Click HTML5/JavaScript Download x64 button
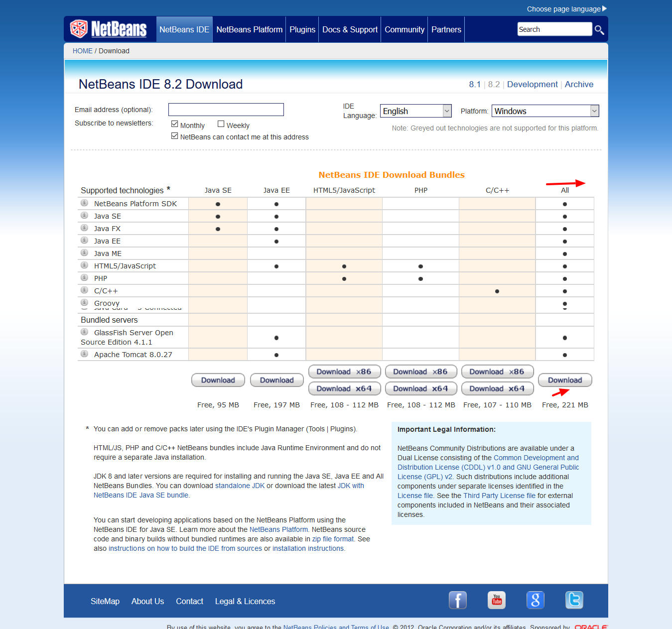The image size is (672, 629). coord(344,388)
